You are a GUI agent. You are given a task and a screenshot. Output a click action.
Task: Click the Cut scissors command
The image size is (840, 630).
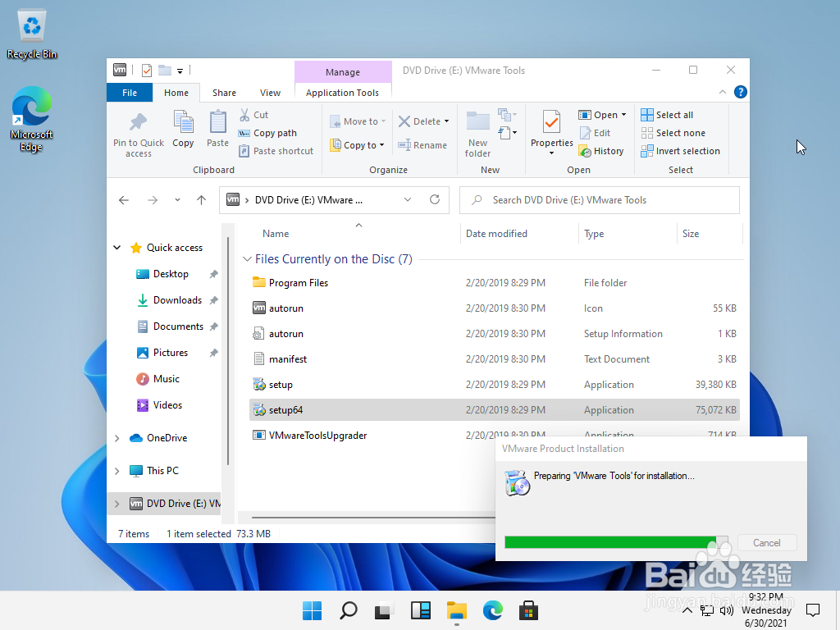tap(253, 115)
